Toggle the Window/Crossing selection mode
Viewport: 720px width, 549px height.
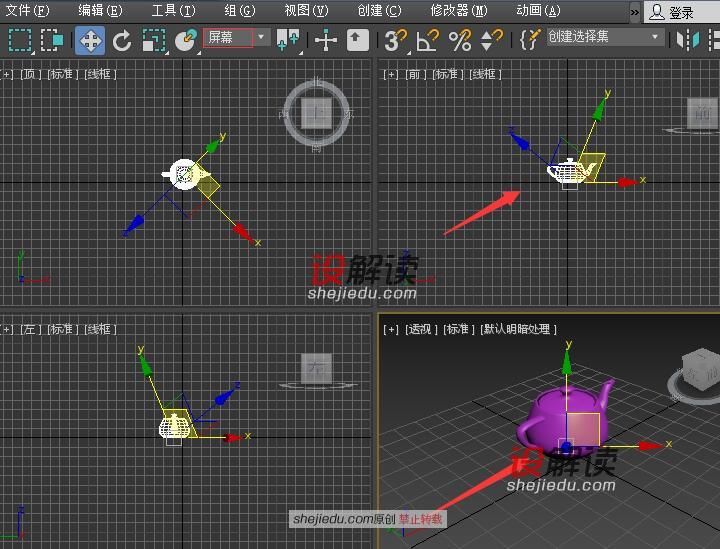pyautogui.click(x=52, y=40)
